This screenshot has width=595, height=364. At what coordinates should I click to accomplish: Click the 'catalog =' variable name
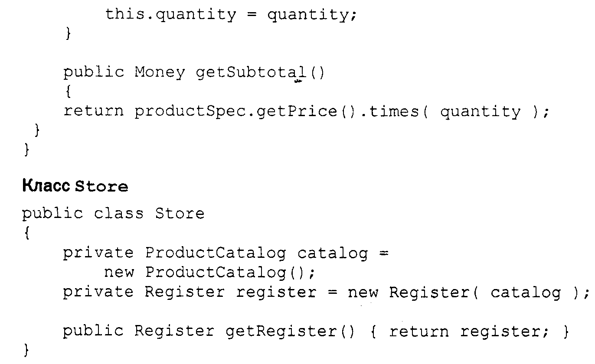point(343,253)
